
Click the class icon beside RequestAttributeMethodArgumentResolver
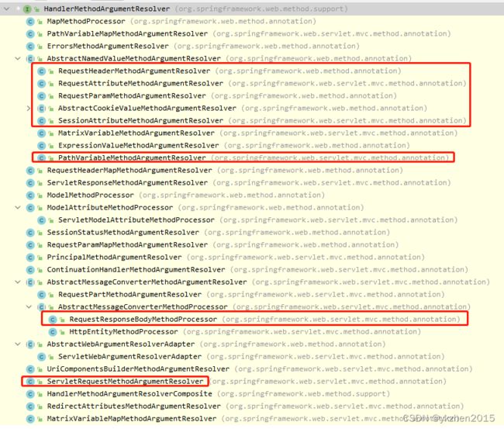tap(41, 84)
